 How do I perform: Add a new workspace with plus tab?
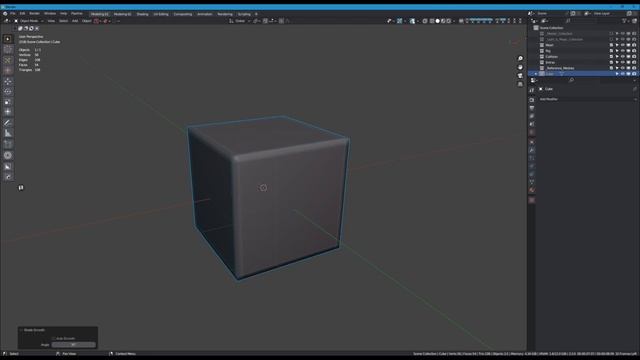[x=256, y=14]
